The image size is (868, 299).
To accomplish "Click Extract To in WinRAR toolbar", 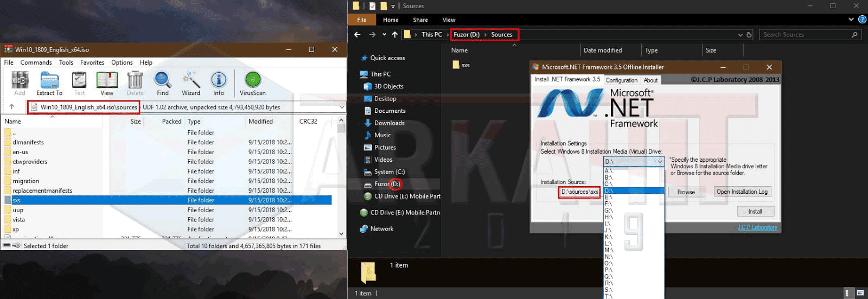I will pyautogui.click(x=49, y=84).
